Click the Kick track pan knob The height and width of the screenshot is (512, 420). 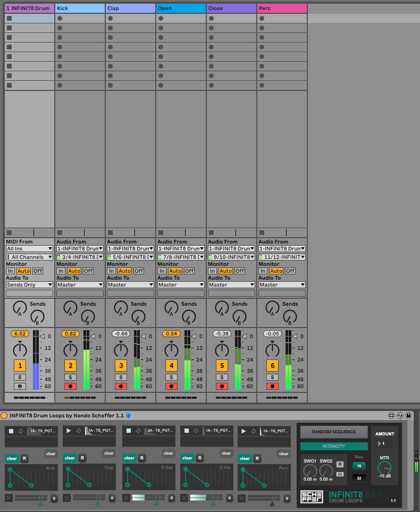(71, 349)
